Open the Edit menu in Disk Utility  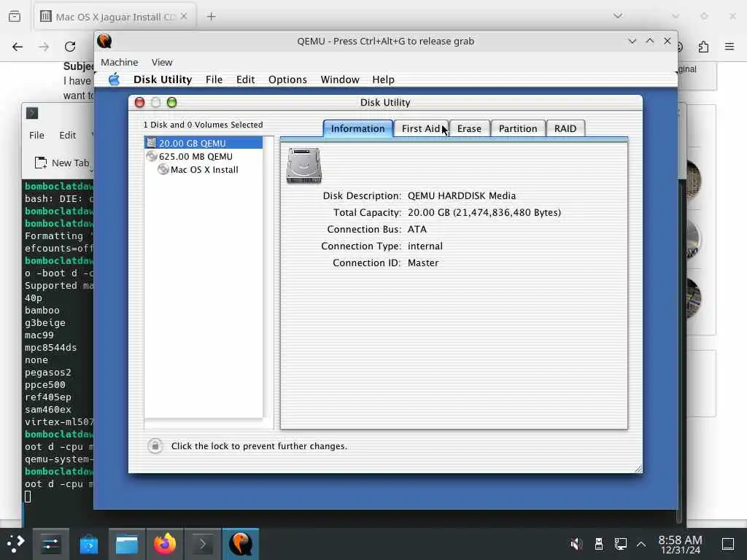pyautogui.click(x=245, y=79)
